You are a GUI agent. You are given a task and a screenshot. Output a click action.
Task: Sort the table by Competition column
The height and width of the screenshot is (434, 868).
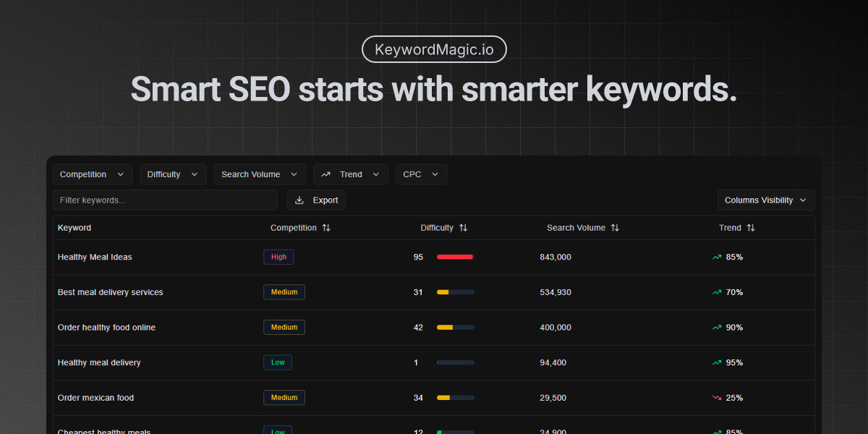point(300,228)
